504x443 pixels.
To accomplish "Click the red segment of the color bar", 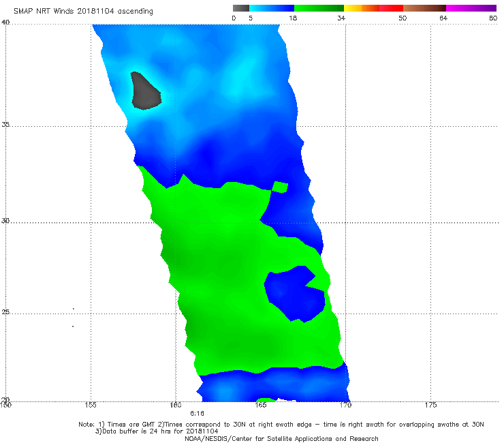I will pyautogui.click(x=391, y=8).
